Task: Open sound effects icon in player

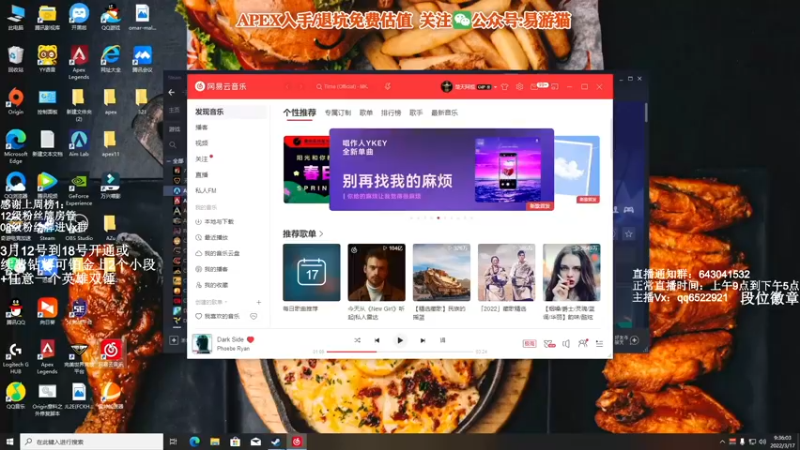Action: tap(549, 344)
